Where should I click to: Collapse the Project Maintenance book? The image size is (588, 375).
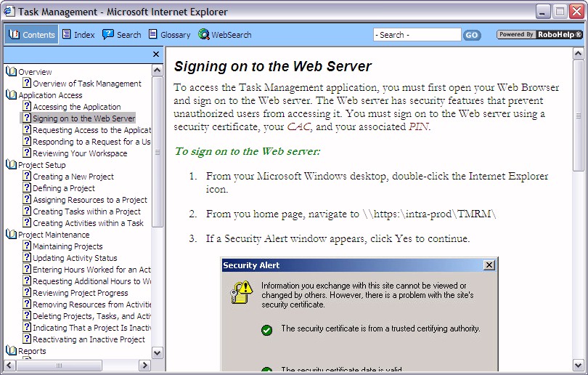[12, 235]
